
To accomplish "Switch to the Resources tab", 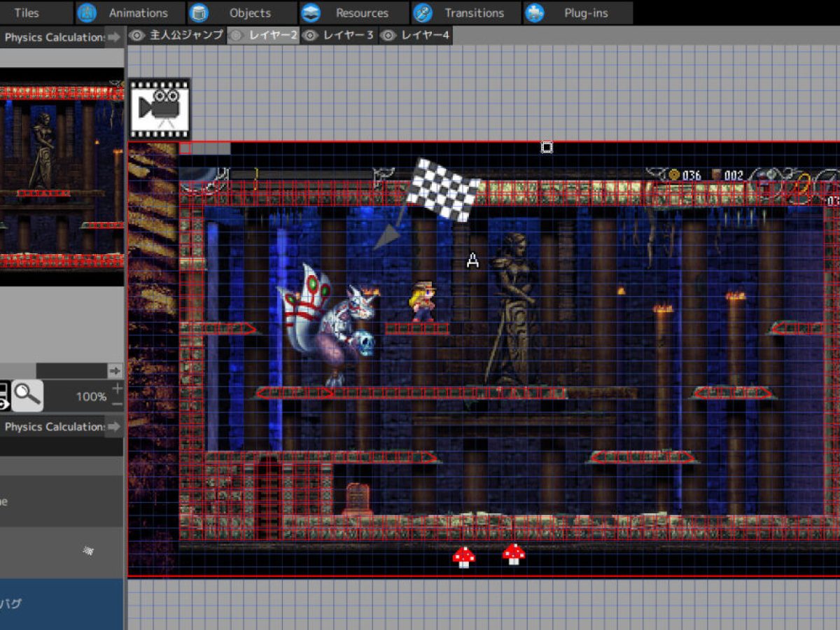I will [354, 13].
